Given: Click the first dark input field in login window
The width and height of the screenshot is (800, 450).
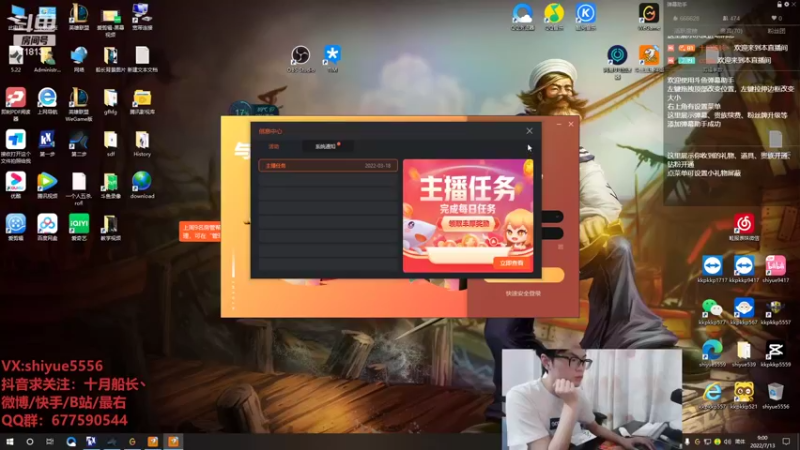Looking at the screenshot, I should click(552, 217).
